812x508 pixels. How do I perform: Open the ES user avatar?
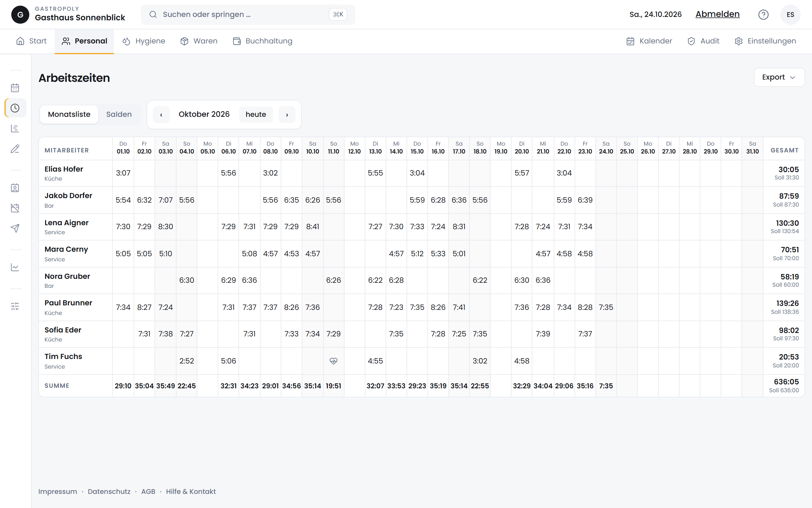pyautogui.click(x=790, y=14)
